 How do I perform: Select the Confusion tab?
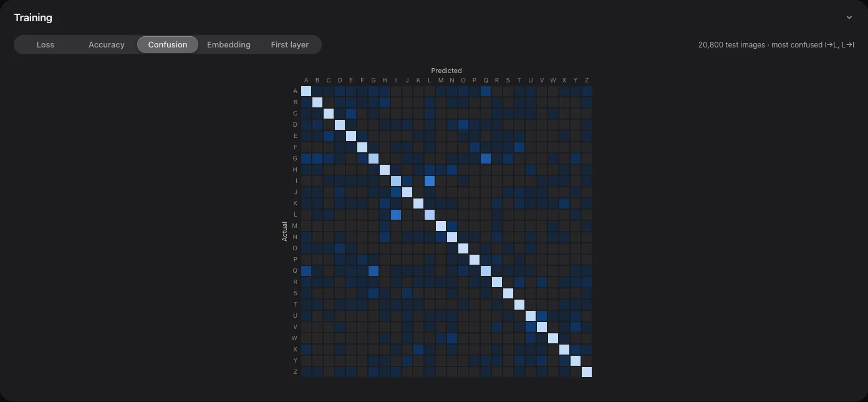(168, 45)
